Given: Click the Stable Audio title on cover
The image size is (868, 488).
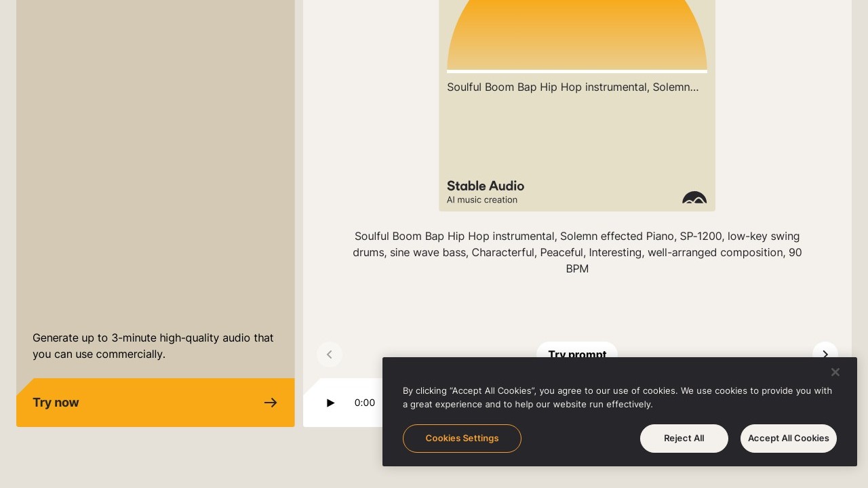Looking at the screenshot, I should pyautogui.click(x=485, y=186).
